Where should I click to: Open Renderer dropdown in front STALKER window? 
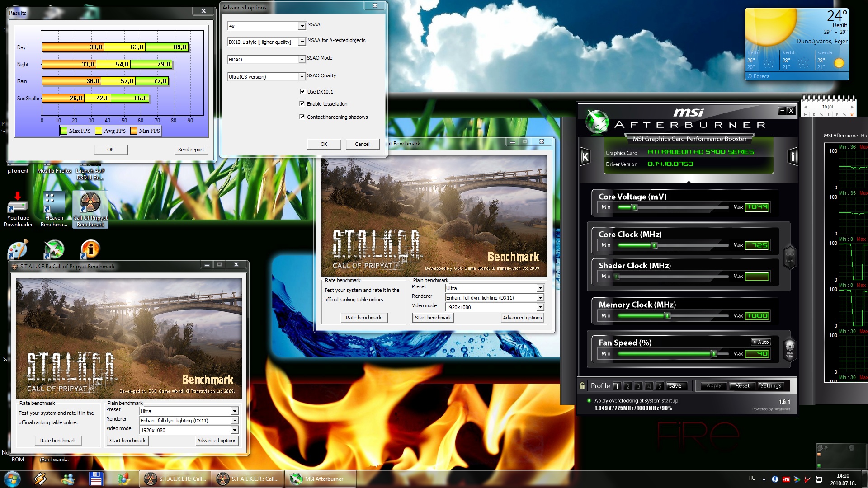coord(235,421)
